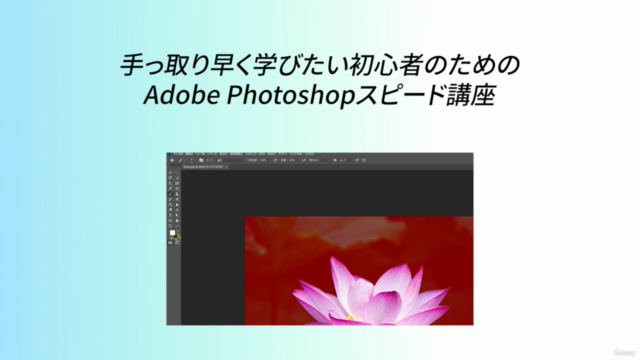Select the Hand tool

click(x=177, y=220)
